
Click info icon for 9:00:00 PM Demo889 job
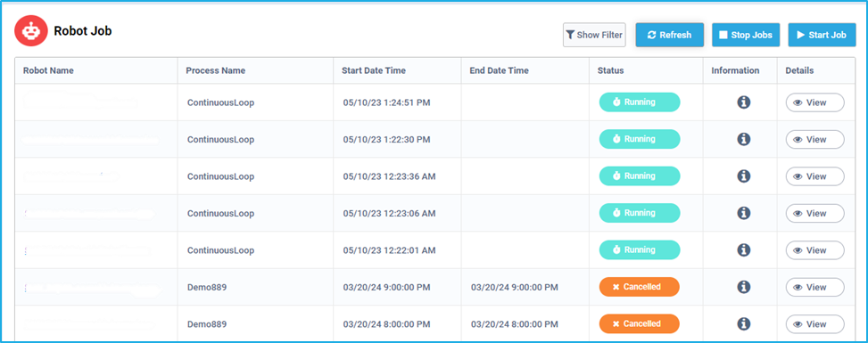coord(743,287)
